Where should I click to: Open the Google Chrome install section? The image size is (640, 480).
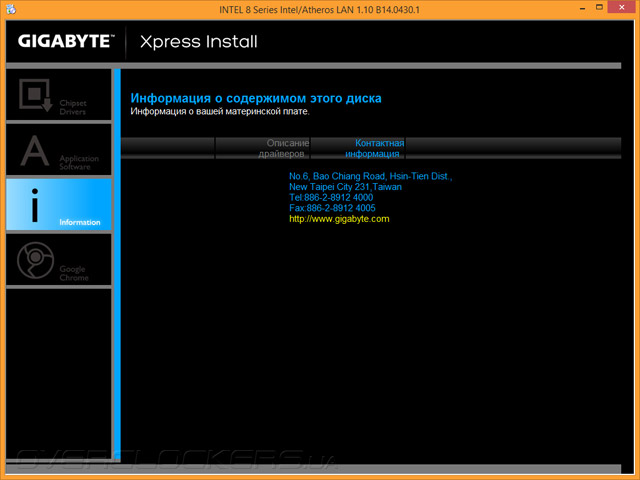(x=59, y=260)
